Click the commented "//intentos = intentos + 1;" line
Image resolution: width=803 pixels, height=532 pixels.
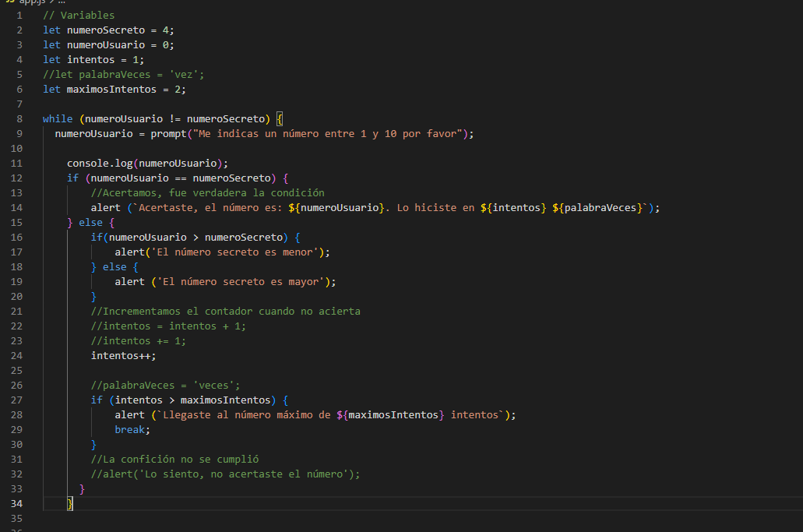click(168, 326)
